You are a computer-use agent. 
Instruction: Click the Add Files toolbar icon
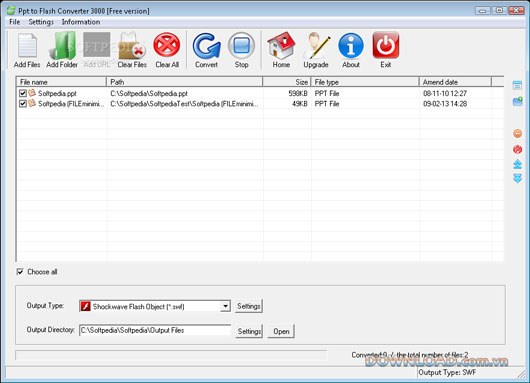27,50
